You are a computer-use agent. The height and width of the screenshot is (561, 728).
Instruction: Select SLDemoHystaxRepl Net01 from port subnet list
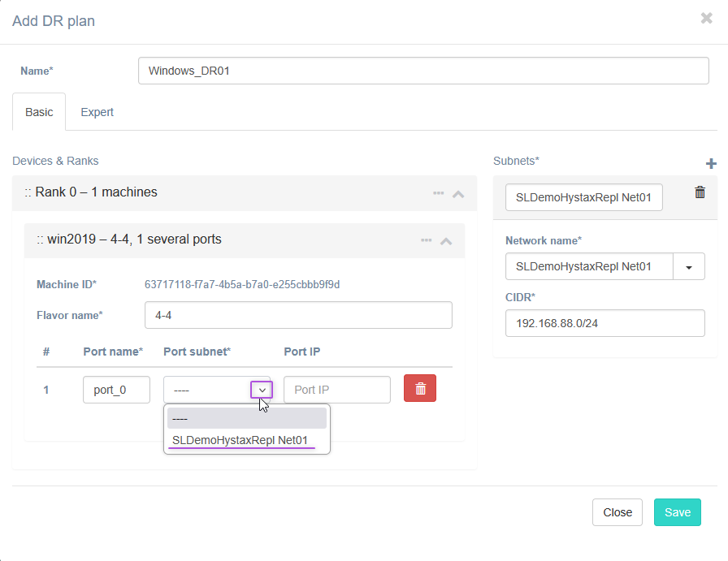(240, 440)
